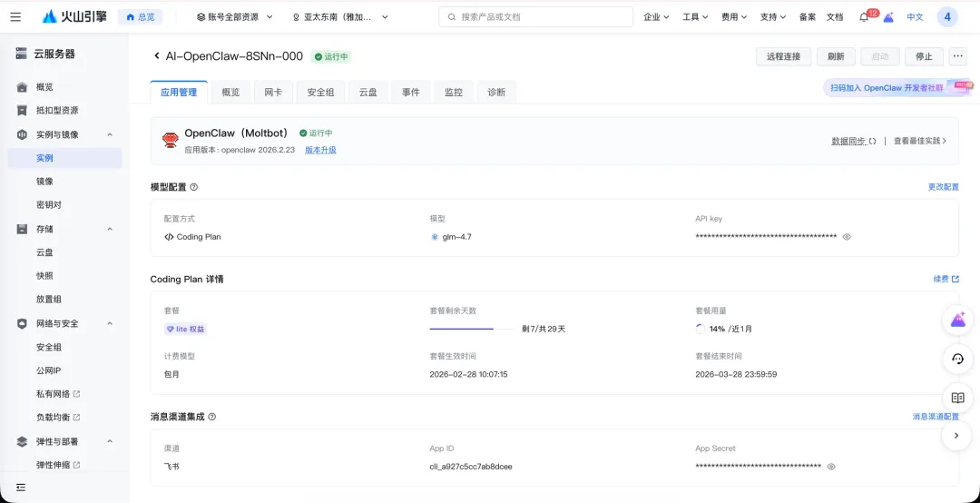Open the floating documentation book icon
The width and height of the screenshot is (980, 503).
coord(957,398)
